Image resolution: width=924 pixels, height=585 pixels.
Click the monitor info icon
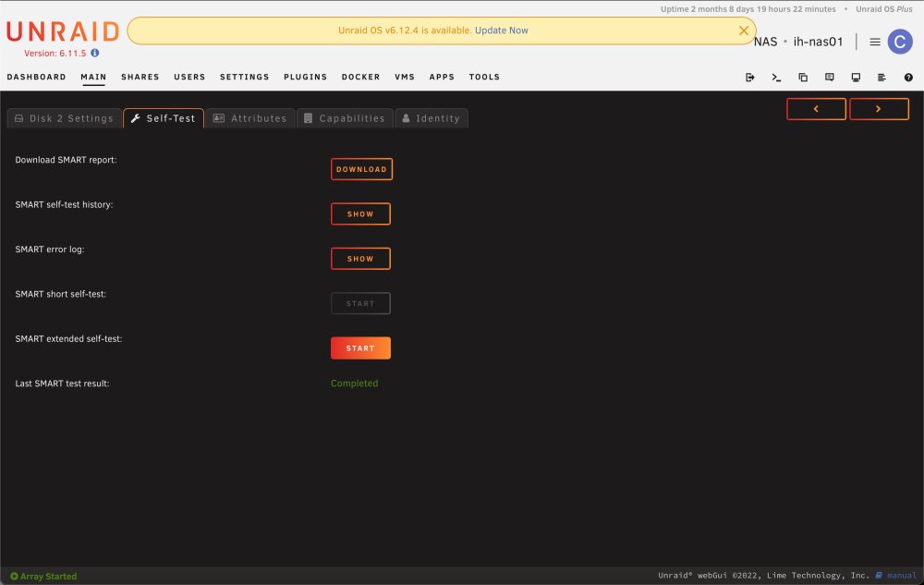click(x=856, y=78)
